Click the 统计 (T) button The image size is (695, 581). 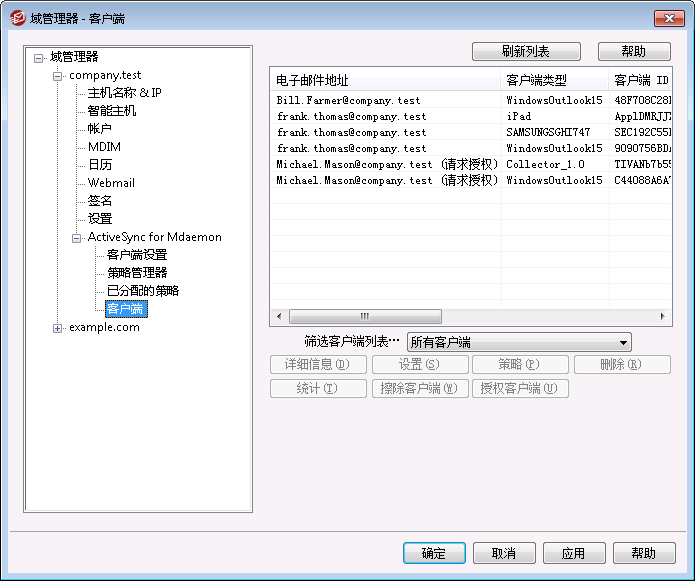[x=318, y=389]
